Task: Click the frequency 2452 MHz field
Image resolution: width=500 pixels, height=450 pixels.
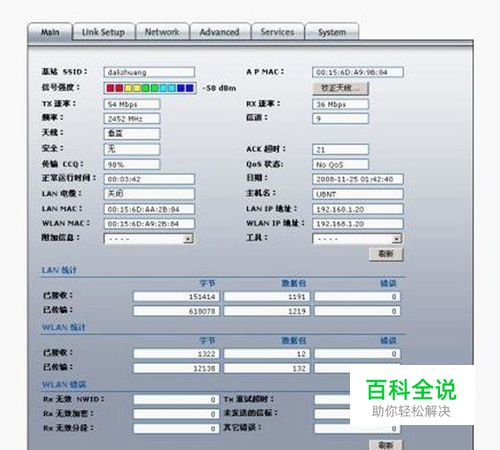Action: 132,119
